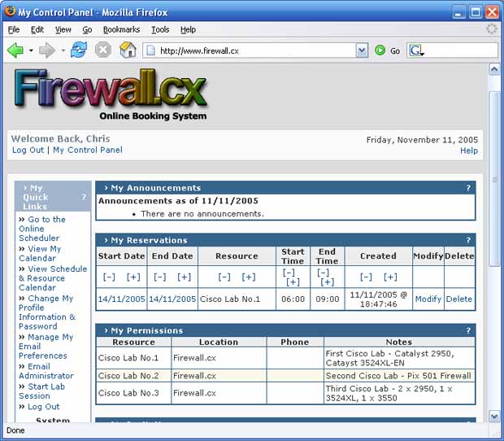Reload the page with the Refresh icon
The image size is (504, 441).
click(79, 50)
